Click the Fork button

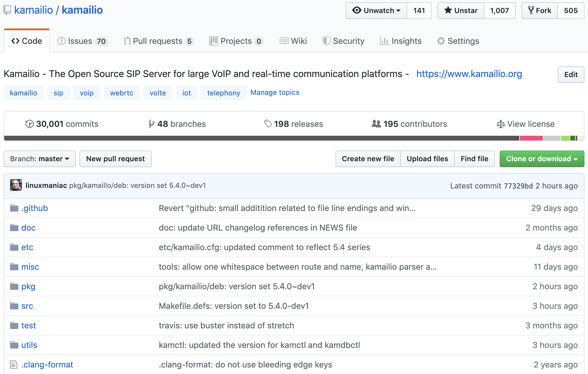click(540, 11)
